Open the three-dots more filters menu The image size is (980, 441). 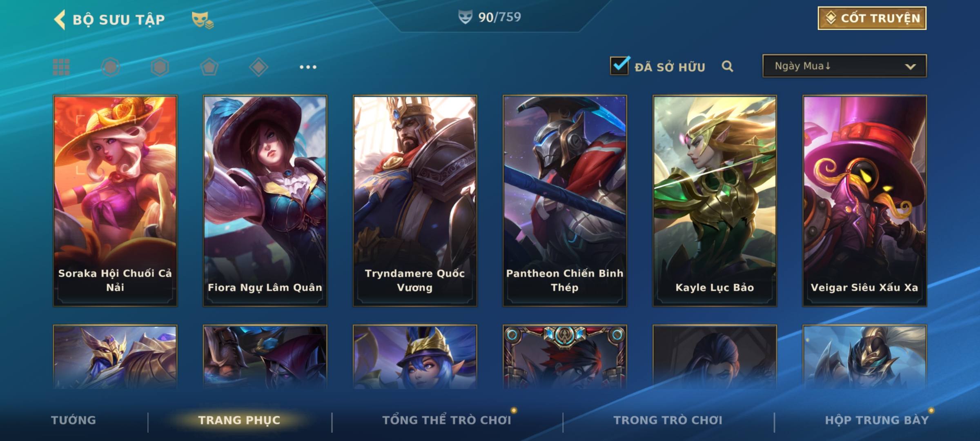coord(308,67)
